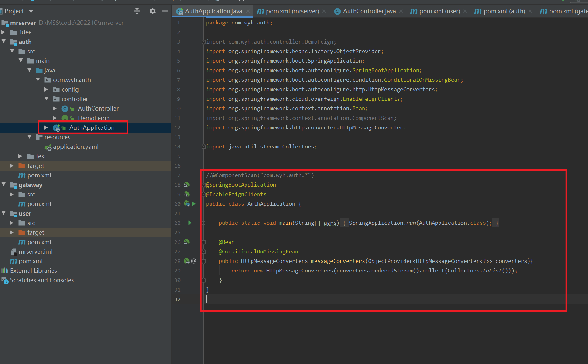Click the Maven icon of user pom.xml
The image size is (588, 364).
coord(22,242)
